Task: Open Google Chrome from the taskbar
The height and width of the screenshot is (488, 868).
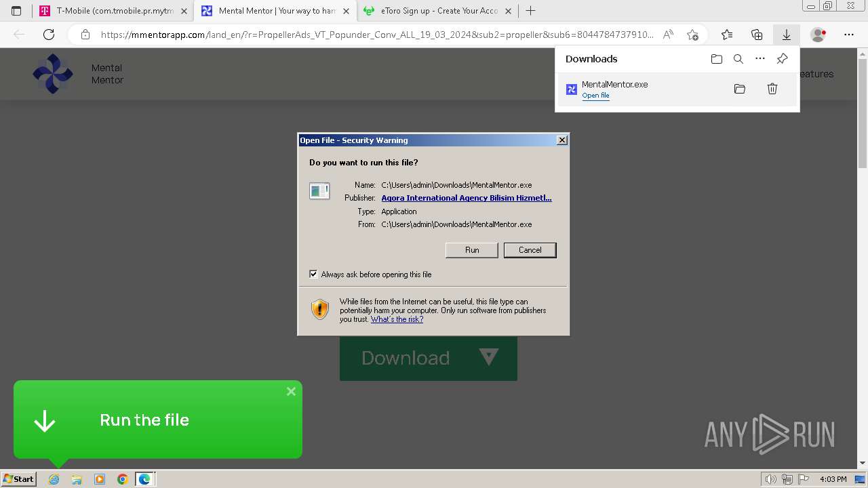Action: coord(122,479)
